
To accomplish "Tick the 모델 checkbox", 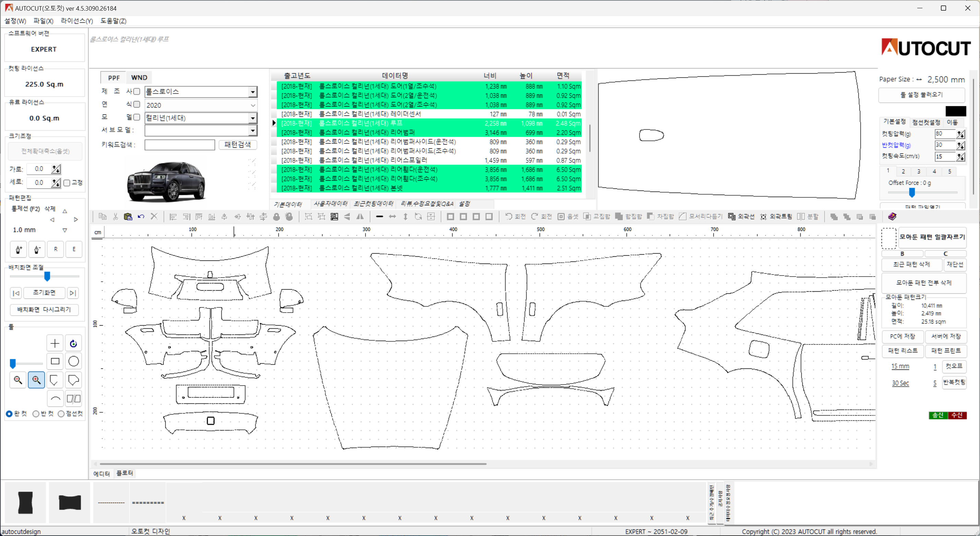I will pyautogui.click(x=136, y=117).
